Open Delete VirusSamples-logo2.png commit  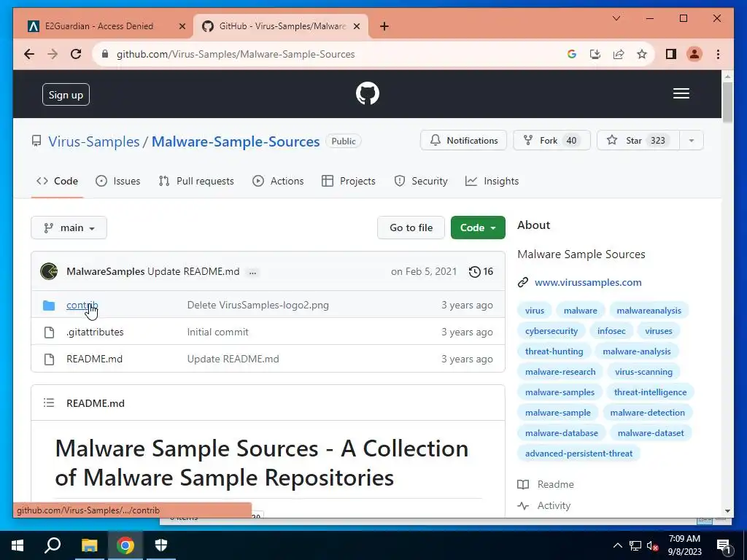point(258,306)
